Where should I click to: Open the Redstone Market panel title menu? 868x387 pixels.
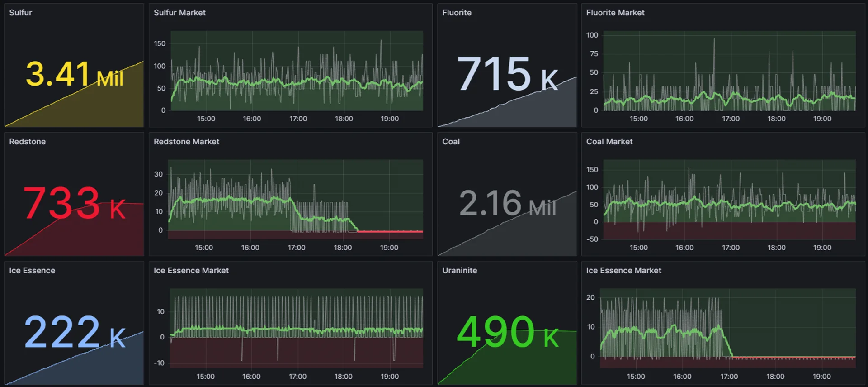coord(186,142)
